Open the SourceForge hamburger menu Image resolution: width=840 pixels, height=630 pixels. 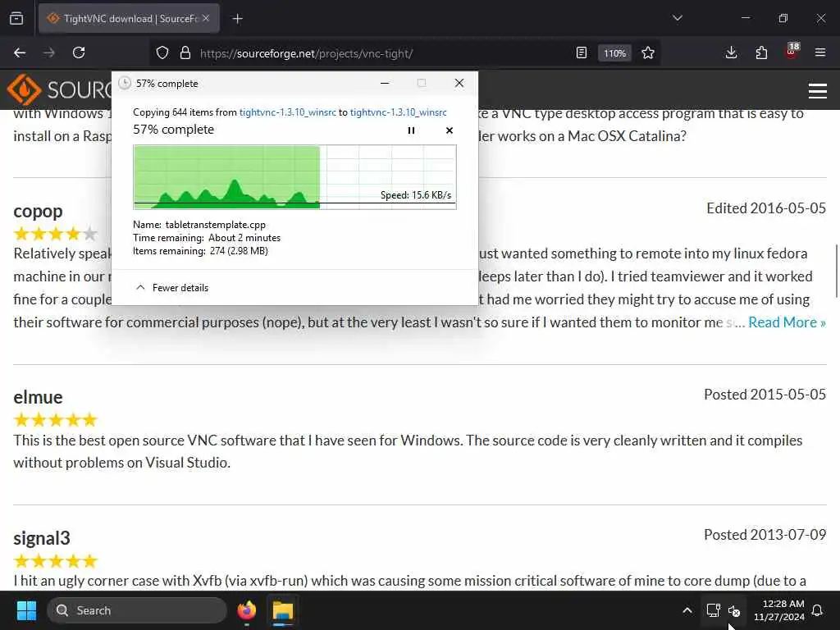pyautogui.click(x=818, y=91)
